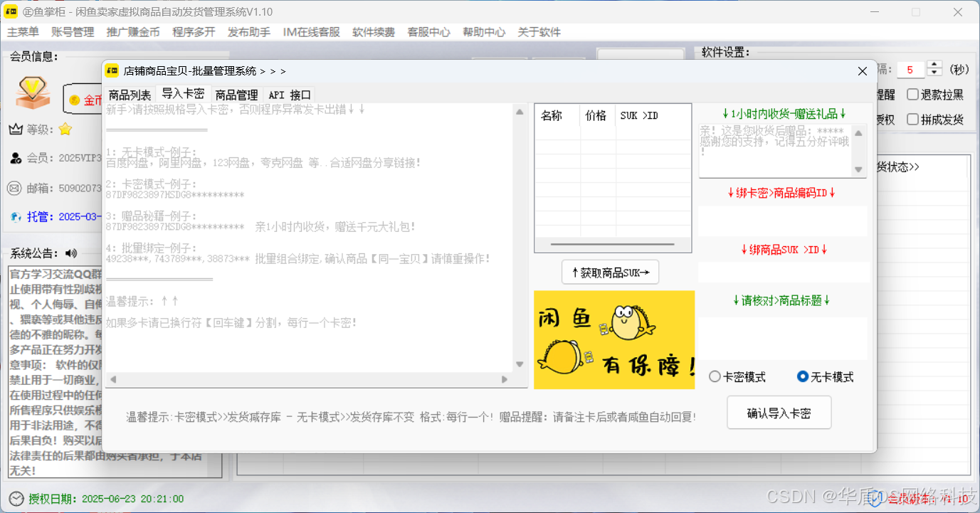The width and height of the screenshot is (980, 513).
Task: Click the gold VIP member badge icon
Action: coord(32,92)
